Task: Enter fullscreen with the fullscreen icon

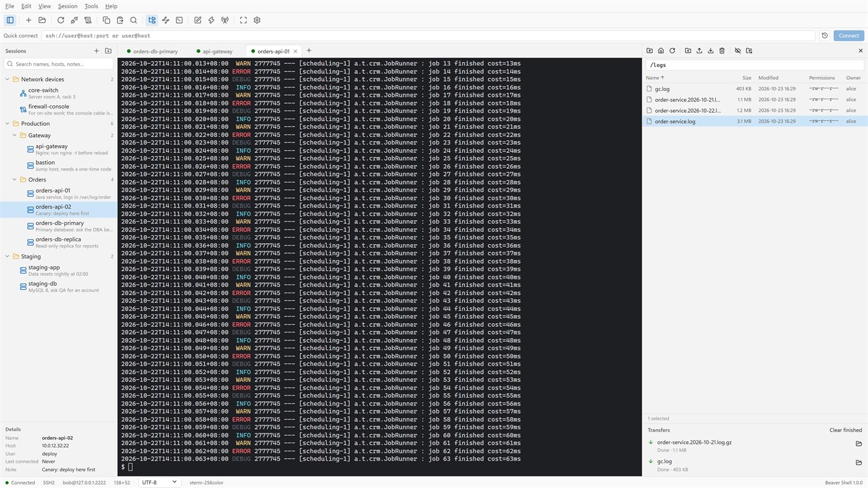Action: [243, 20]
